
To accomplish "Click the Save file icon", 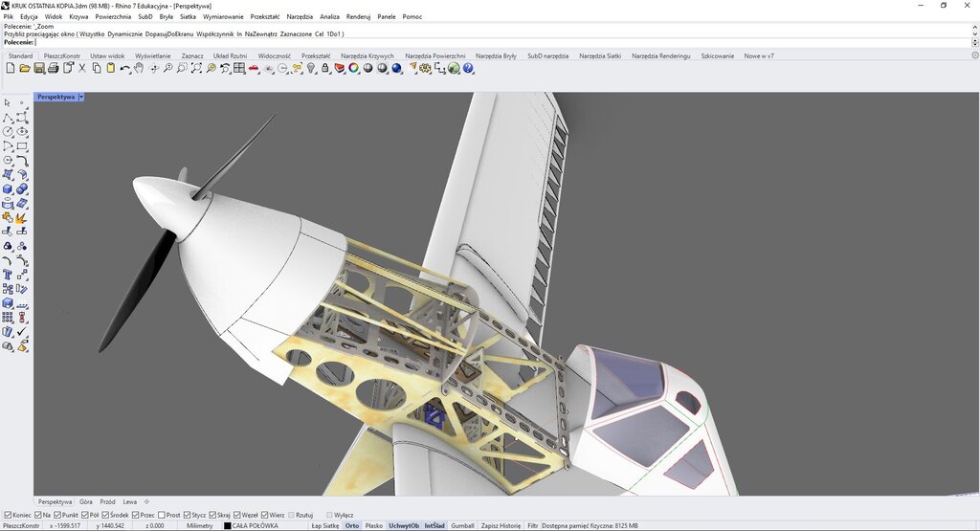I will 39,69.
